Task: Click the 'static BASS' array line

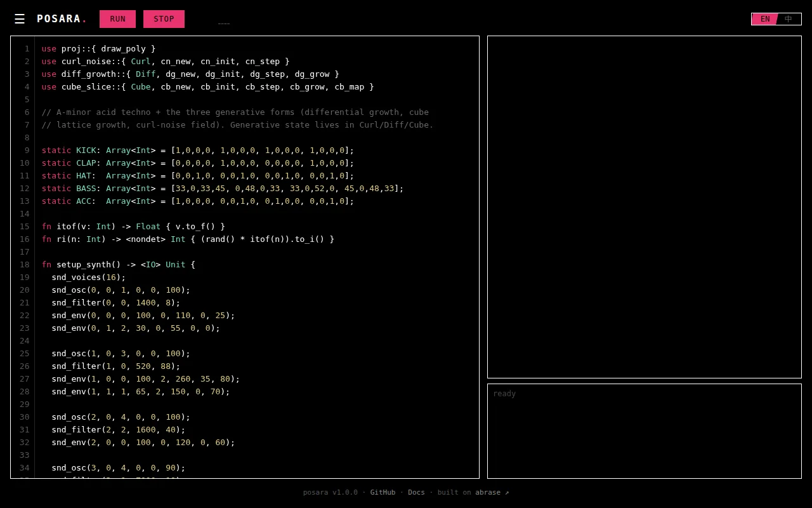Action: [x=223, y=189]
